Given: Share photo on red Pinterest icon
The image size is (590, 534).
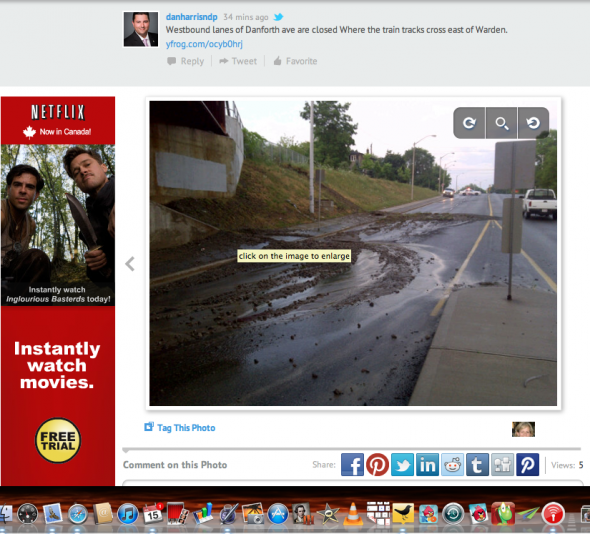Looking at the screenshot, I should point(377,465).
